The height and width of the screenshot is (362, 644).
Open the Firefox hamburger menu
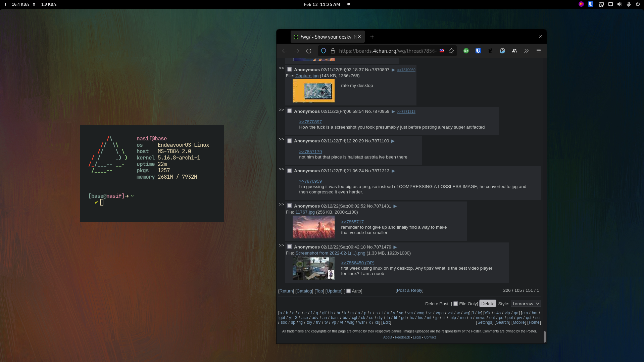point(539,51)
